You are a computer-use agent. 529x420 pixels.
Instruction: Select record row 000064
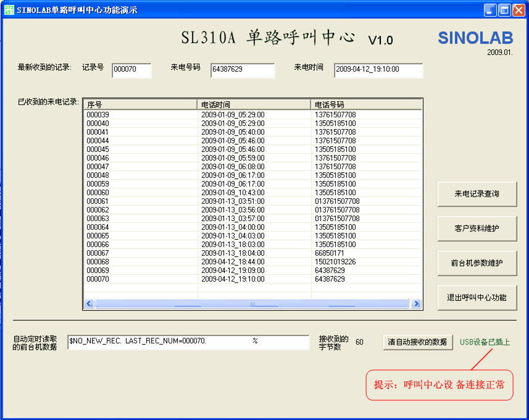click(x=252, y=227)
